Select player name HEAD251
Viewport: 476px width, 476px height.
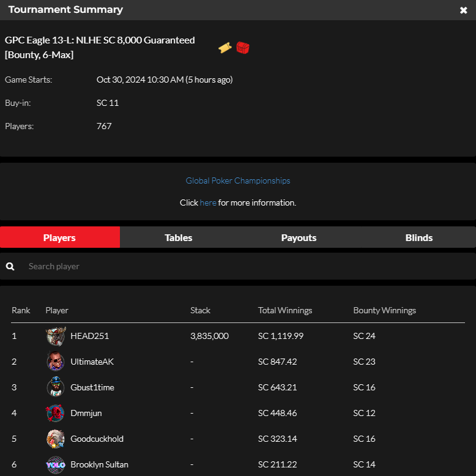tap(89, 336)
